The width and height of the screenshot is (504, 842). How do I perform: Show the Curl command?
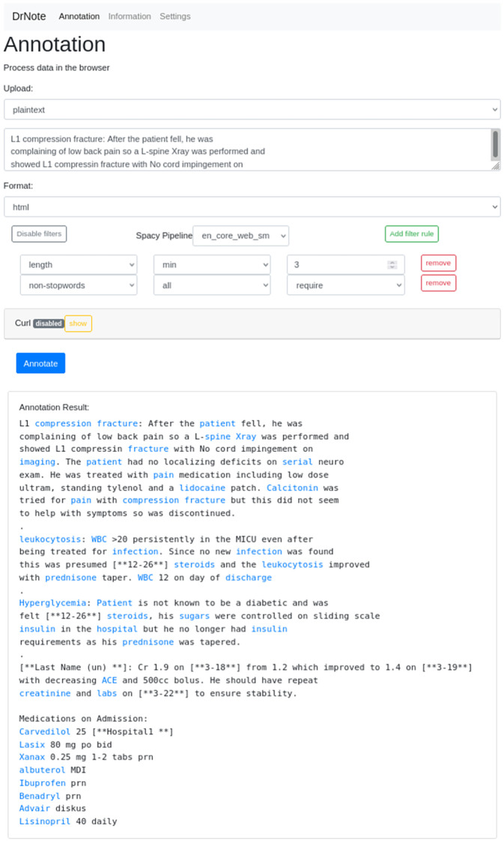(78, 324)
